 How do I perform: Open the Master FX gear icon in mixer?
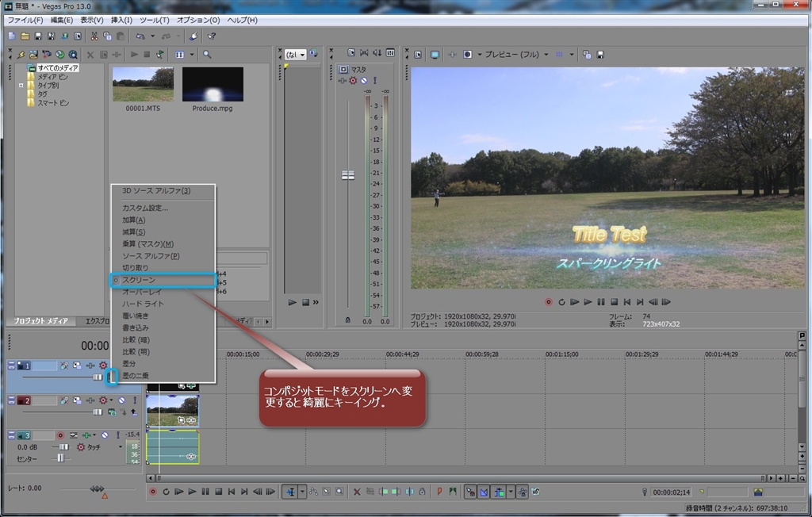tap(353, 81)
